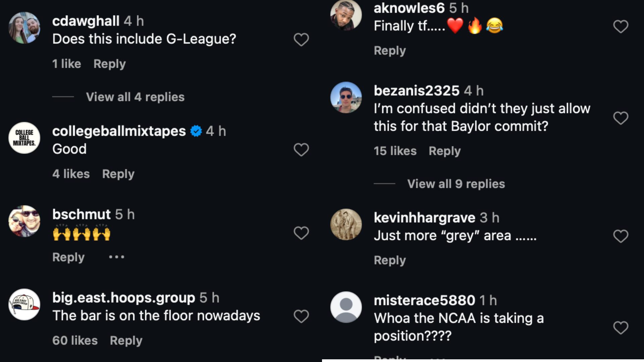644x362 pixels.
Task: Reply to kevinhhargrave's comment
Action: [x=390, y=260]
